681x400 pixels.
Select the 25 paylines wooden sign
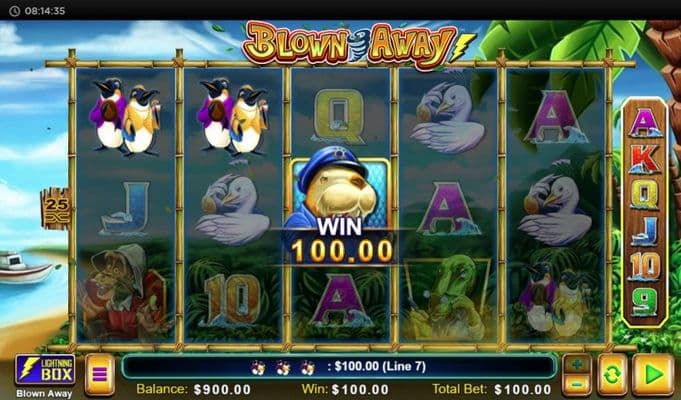click(x=56, y=208)
